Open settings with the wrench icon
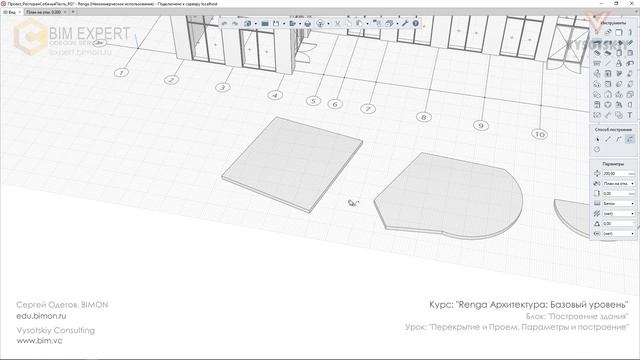The width and height of the screenshot is (640, 360). tap(404, 24)
